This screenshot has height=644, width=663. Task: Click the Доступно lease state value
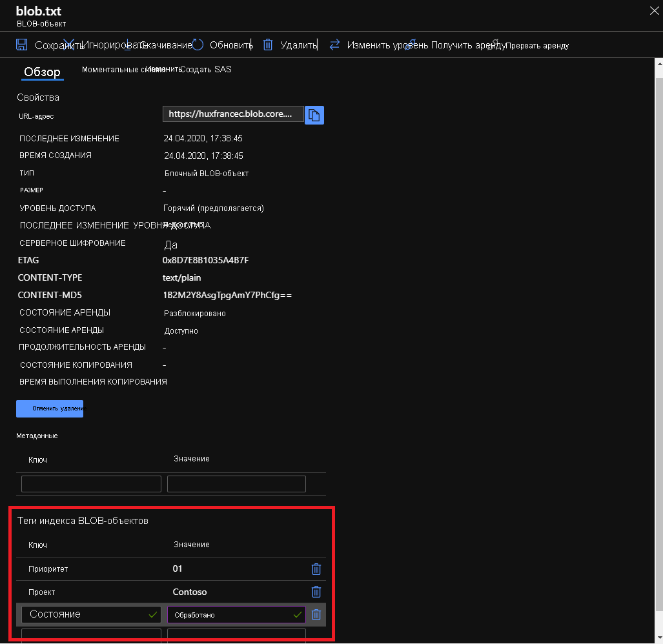[181, 331]
